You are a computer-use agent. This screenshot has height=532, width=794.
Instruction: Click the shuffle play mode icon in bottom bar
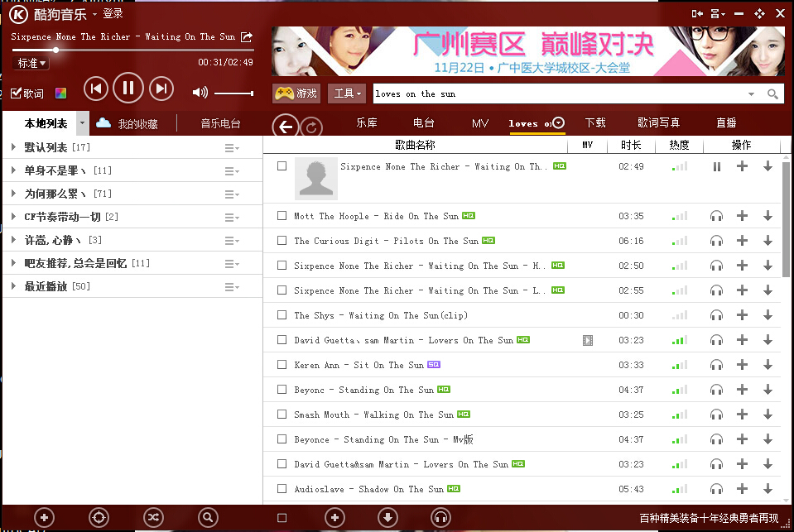pos(153,517)
